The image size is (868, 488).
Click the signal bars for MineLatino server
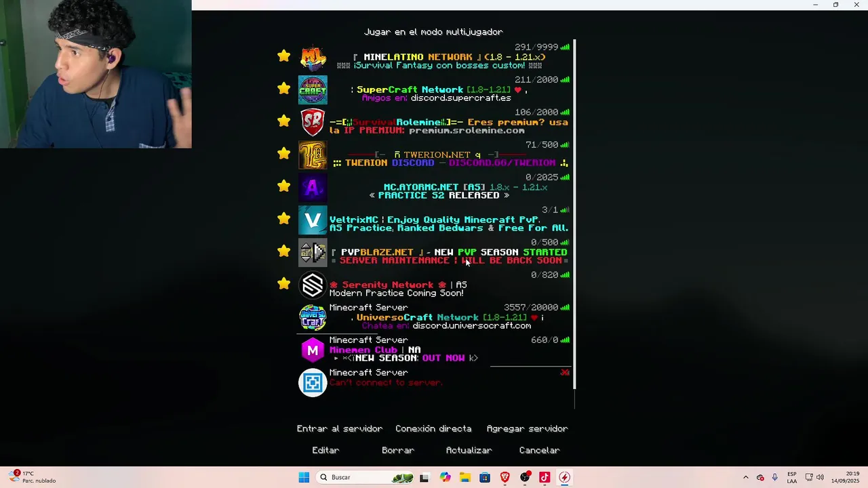(565, 47)
